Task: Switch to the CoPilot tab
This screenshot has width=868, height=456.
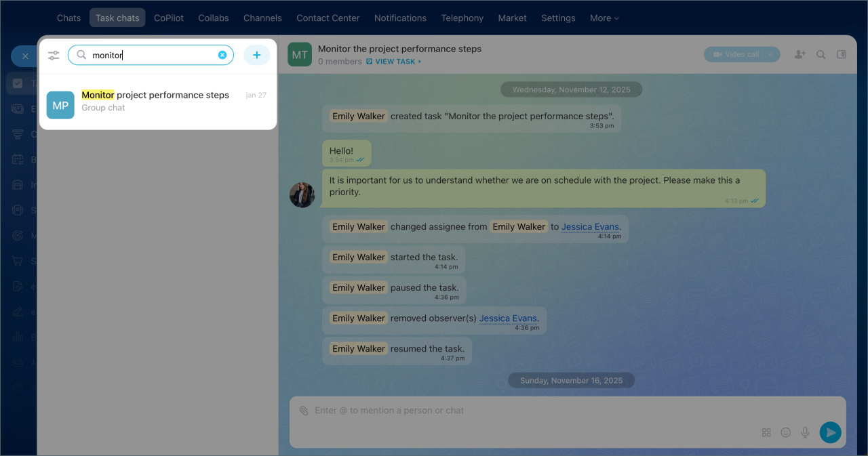Action: (x=169, y=18)
